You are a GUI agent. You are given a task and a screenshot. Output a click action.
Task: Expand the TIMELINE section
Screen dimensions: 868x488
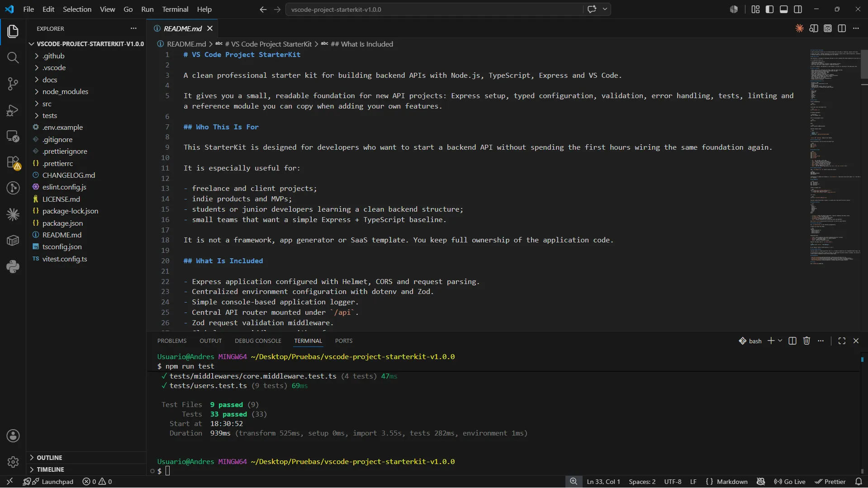86,469
